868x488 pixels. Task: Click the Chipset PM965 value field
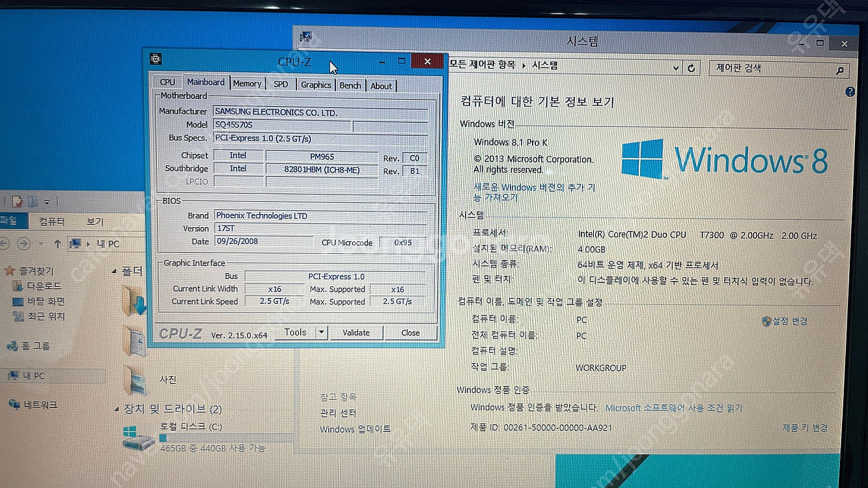coord(322,157)
